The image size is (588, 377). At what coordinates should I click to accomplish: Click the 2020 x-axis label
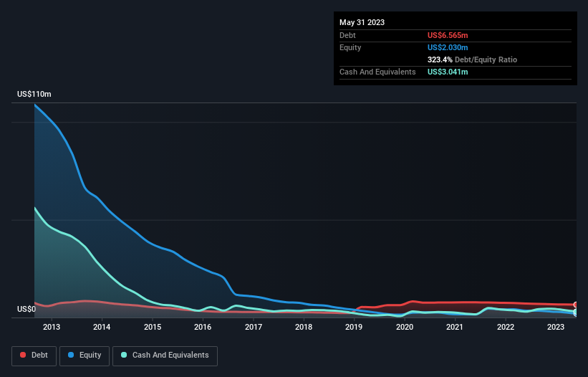click(x=405, y=327)
